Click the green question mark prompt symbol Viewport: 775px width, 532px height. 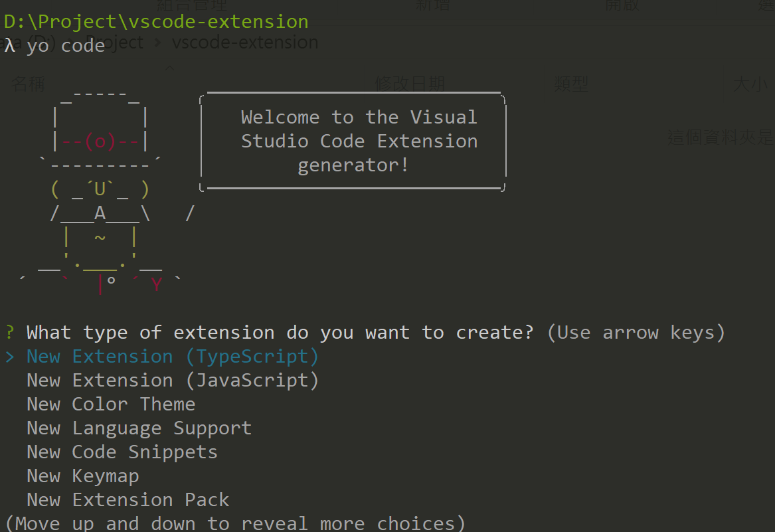9,333
